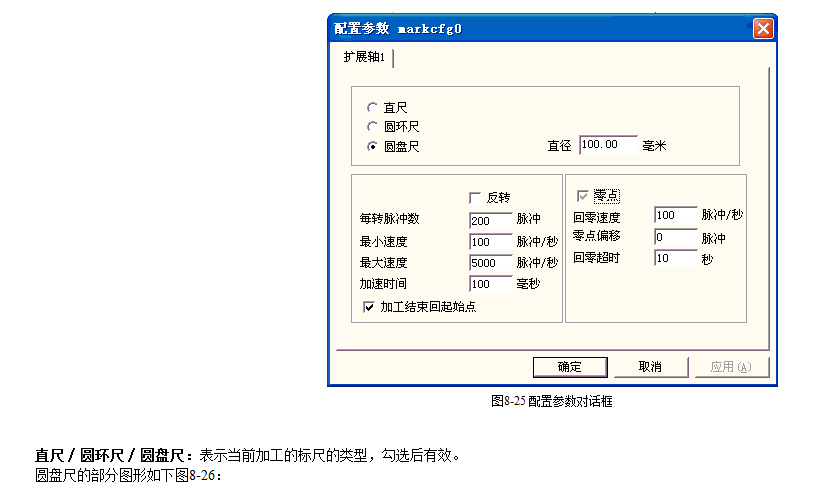Click the 直尺 / 圆环尺 / 圆盘尺 bold heading
815x498 pixels.
pos(114,456)
